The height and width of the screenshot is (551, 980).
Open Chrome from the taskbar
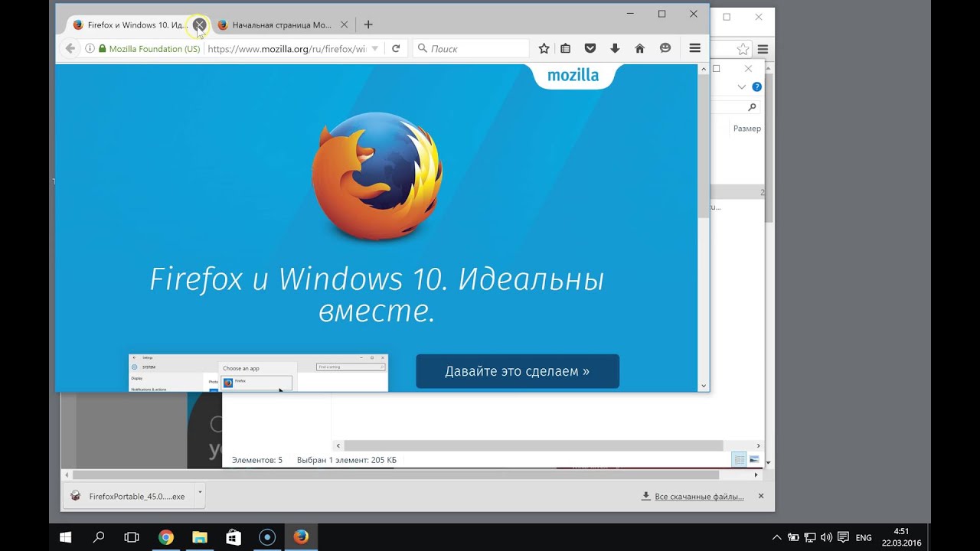(x=165, y=537)
